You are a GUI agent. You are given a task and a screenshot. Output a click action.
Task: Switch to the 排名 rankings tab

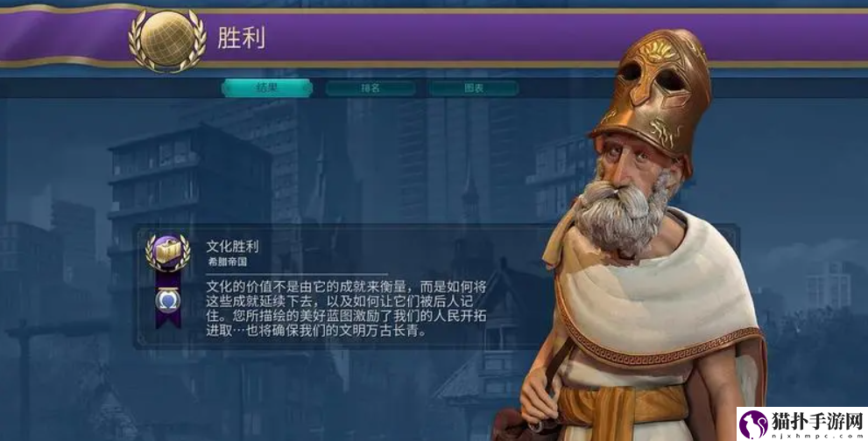[370, 88]
